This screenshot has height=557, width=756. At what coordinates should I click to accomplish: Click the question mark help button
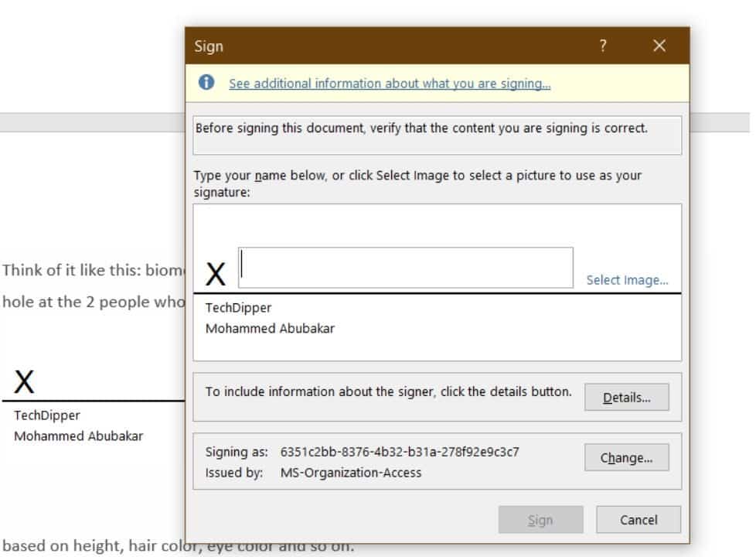(603, 46)
